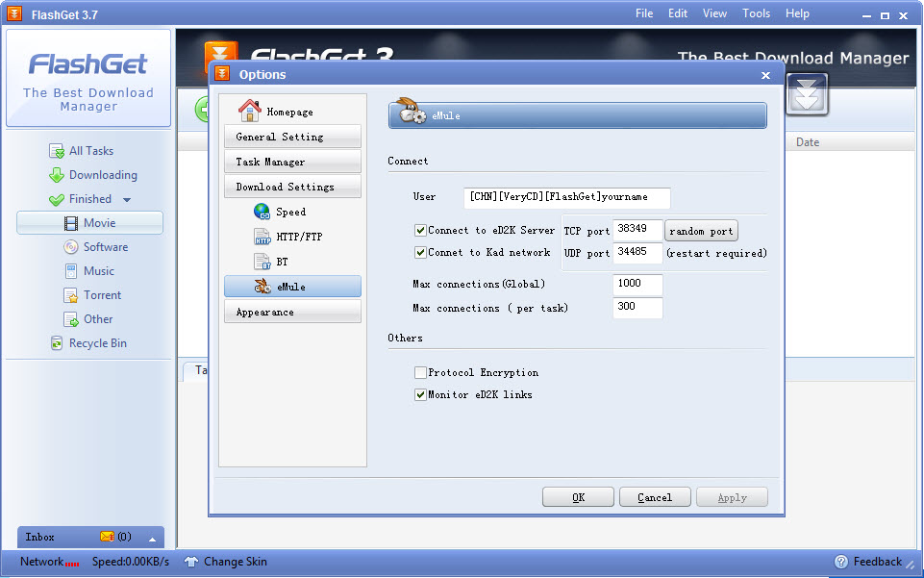Click Cancel in Options dialog

(x=655, y=497)
